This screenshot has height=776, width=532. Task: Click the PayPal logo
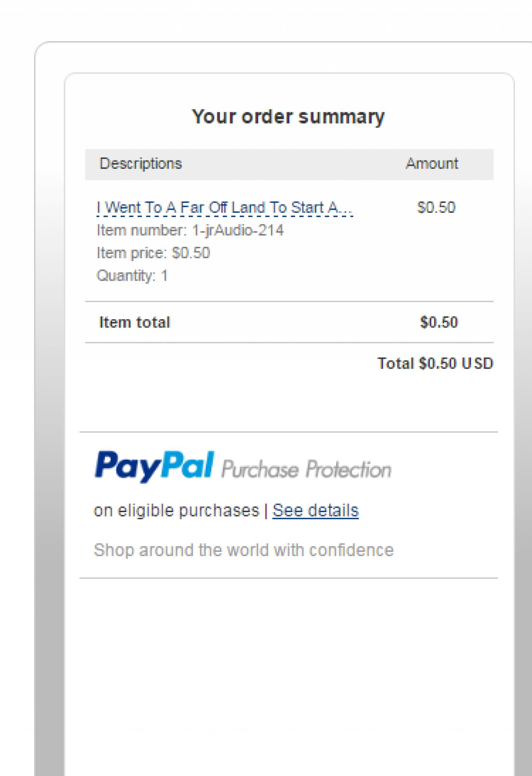pos(154,466)
